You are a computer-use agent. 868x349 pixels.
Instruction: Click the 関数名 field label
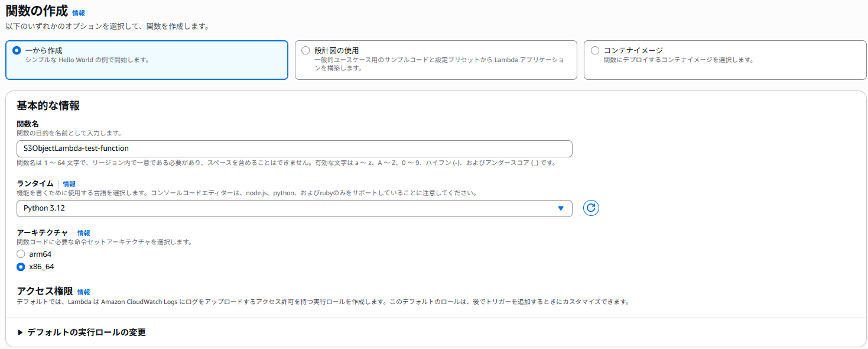point(28,124)
